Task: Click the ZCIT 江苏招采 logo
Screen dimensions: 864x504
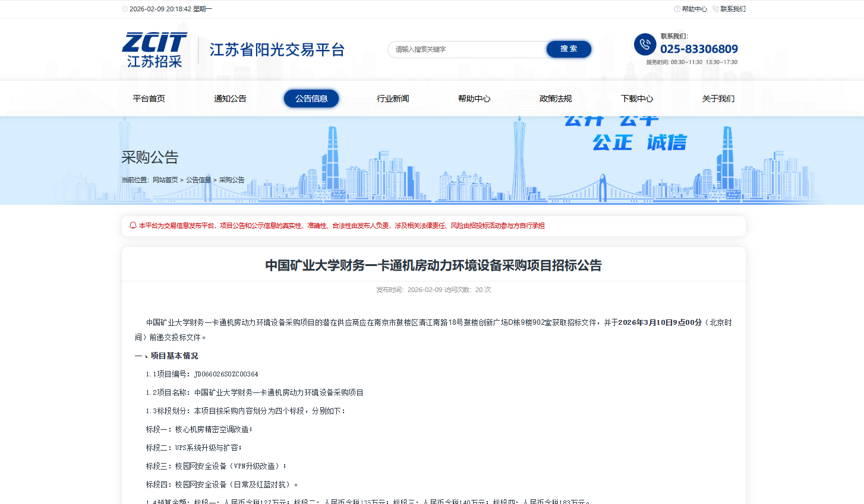Action: (x=154, y=50)
